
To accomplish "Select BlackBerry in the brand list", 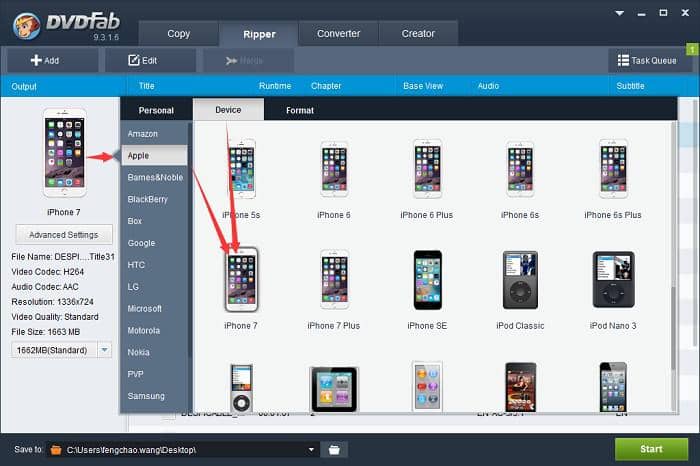I will (x=154, y=199).
